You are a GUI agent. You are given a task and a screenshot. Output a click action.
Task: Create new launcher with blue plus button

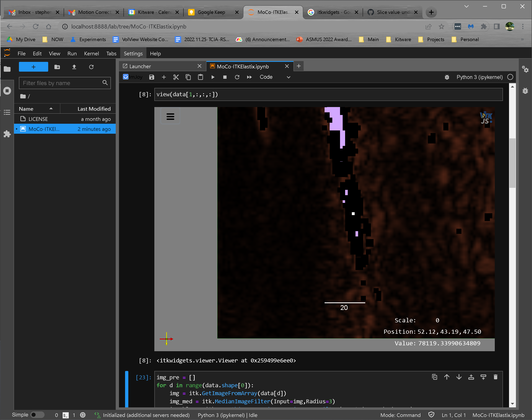tap(33, 67)
